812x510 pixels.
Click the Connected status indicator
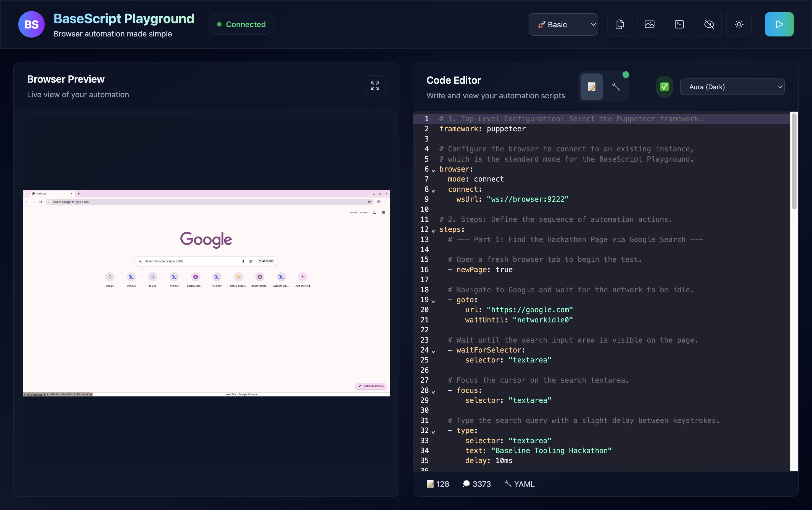point(241,24)
